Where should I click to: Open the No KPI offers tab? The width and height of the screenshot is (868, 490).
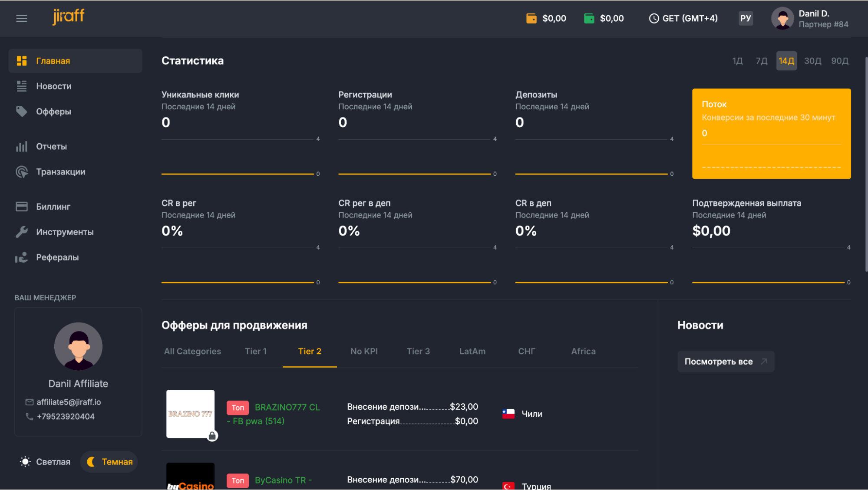click(364, 352)
